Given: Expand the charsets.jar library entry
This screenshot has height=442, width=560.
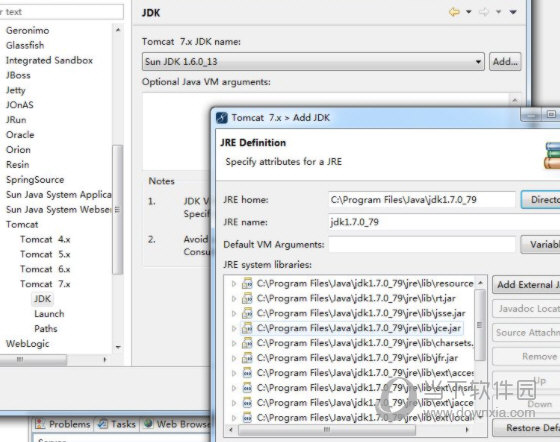Looking at the screenshot, I should pyautogui.click(x=234, y=343).
